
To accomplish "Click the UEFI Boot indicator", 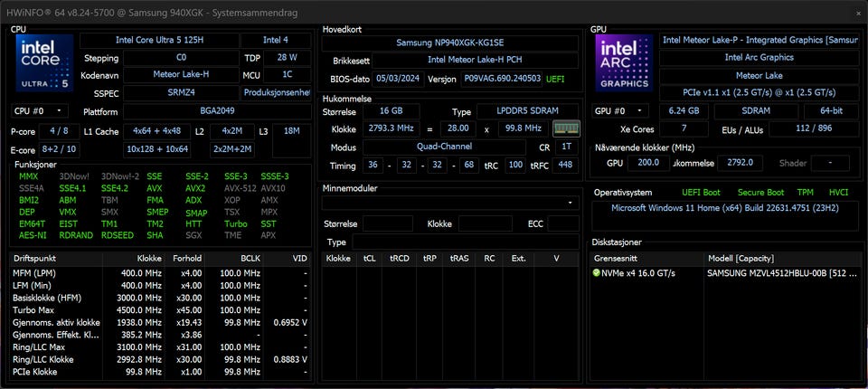I will [702, 193].
